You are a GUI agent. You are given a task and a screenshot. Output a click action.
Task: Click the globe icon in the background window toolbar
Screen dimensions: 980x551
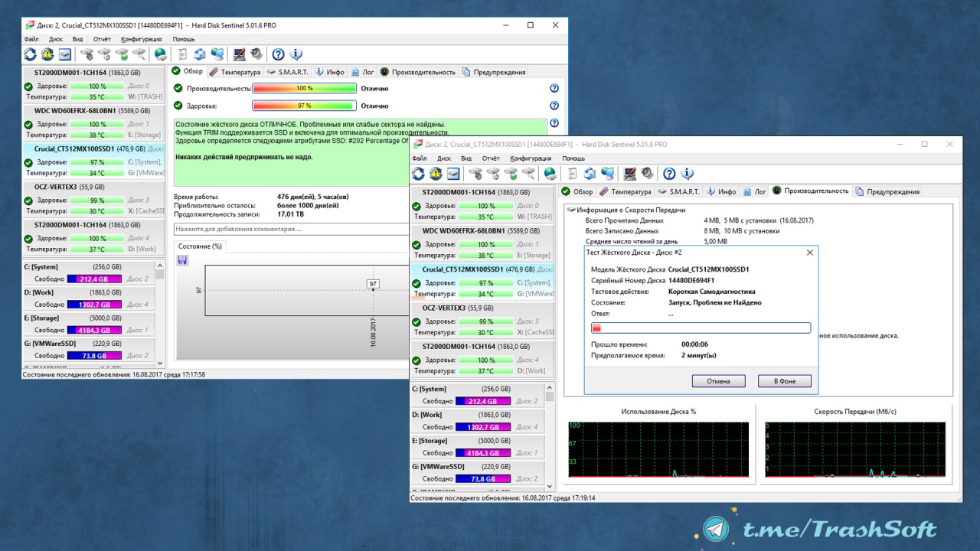(160, 54)
